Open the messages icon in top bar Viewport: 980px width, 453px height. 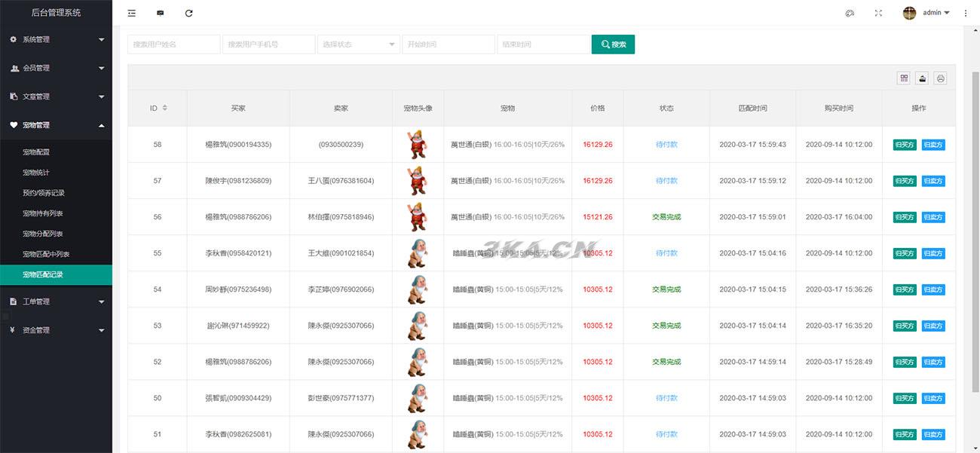[x=160, y=13]
